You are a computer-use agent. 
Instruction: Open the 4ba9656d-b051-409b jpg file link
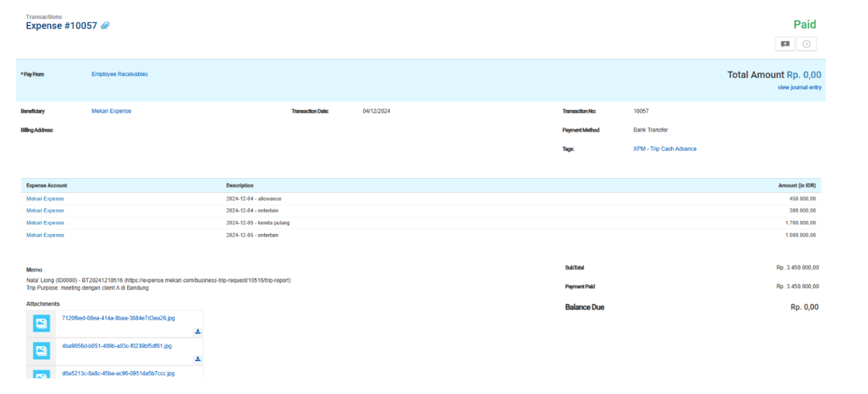click(x=116, y=346)
